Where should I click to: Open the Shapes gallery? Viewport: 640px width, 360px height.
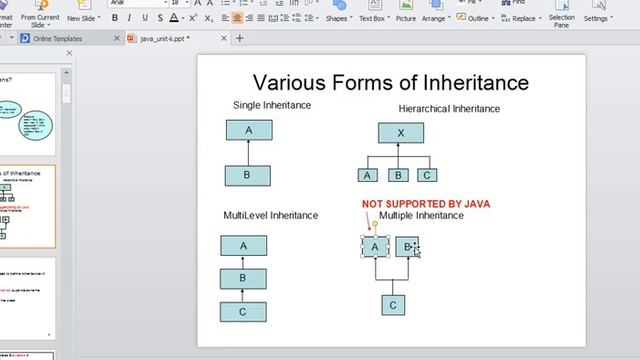coord(339,12)
